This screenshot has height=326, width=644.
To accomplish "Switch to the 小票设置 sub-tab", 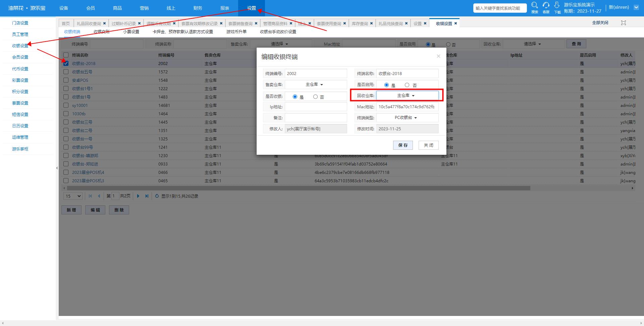I will click(131, 32).
